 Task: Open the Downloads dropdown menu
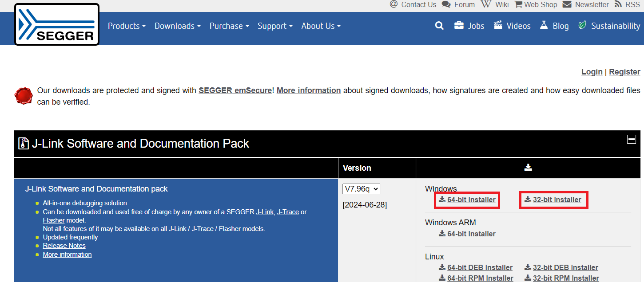pos(178,26)
